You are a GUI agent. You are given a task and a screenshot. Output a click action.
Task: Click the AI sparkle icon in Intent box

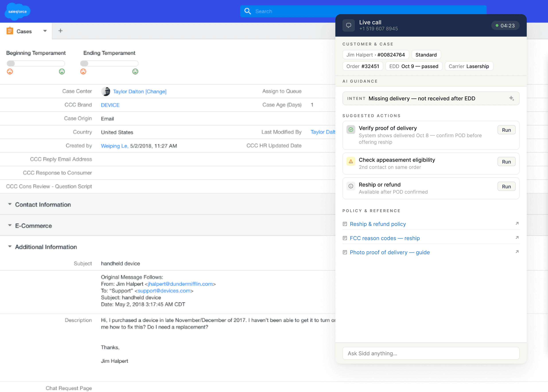511,98
